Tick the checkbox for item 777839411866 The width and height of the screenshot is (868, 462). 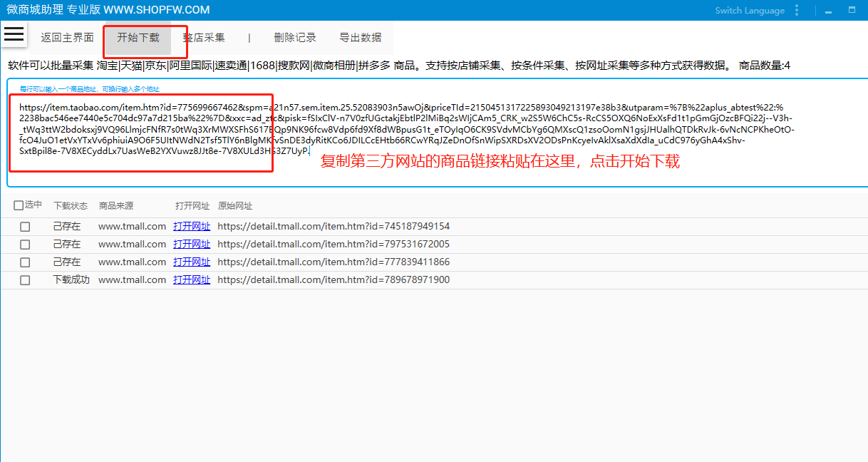point(25,262)
